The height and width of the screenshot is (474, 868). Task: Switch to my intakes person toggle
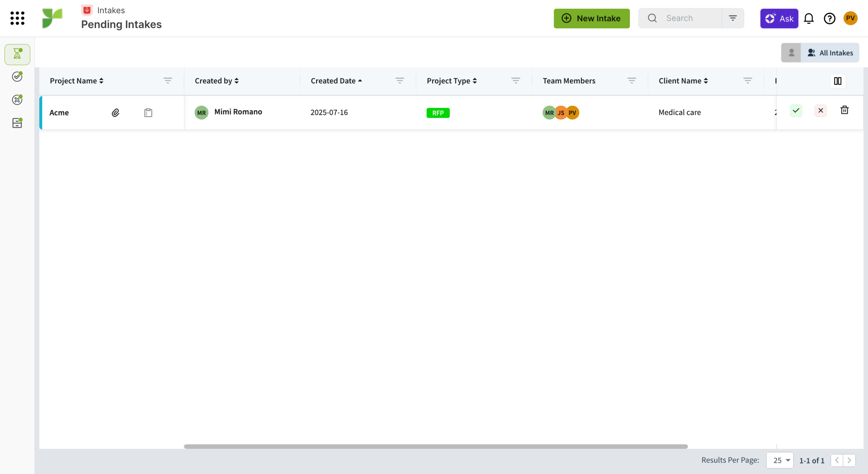[791, 53]
